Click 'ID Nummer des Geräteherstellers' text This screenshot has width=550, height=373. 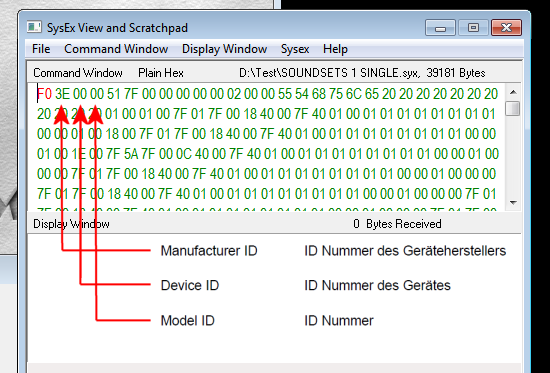405,251
